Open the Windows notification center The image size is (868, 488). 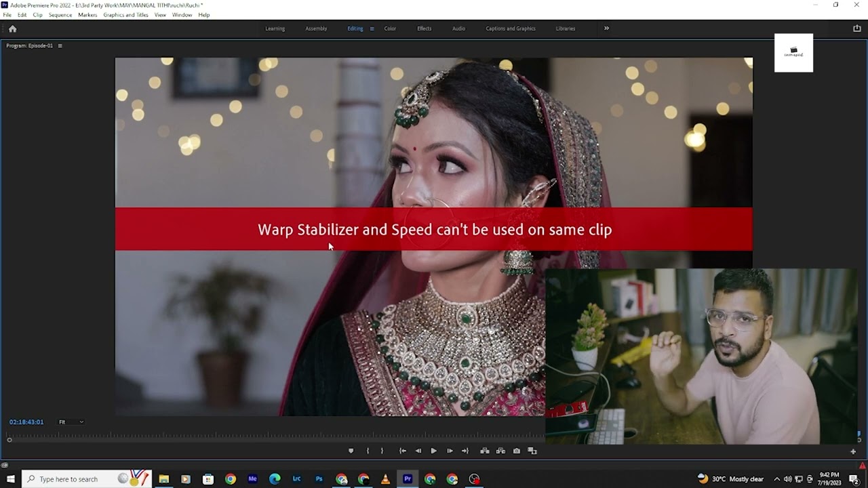(x=854, y=479)
